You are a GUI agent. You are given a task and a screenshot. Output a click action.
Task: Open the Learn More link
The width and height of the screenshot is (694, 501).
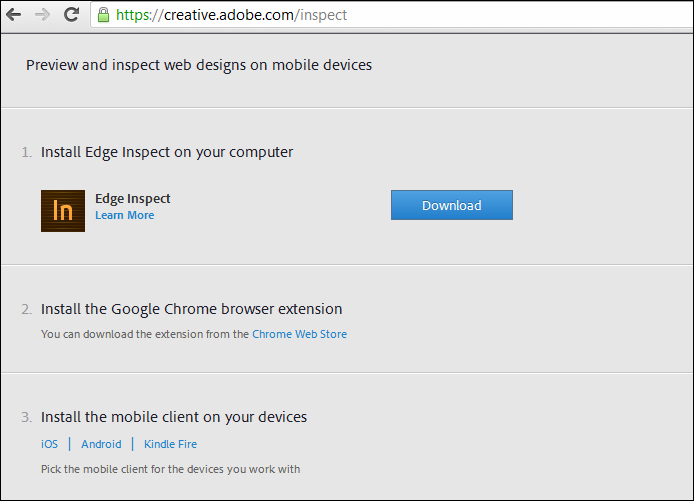point(125,215)
